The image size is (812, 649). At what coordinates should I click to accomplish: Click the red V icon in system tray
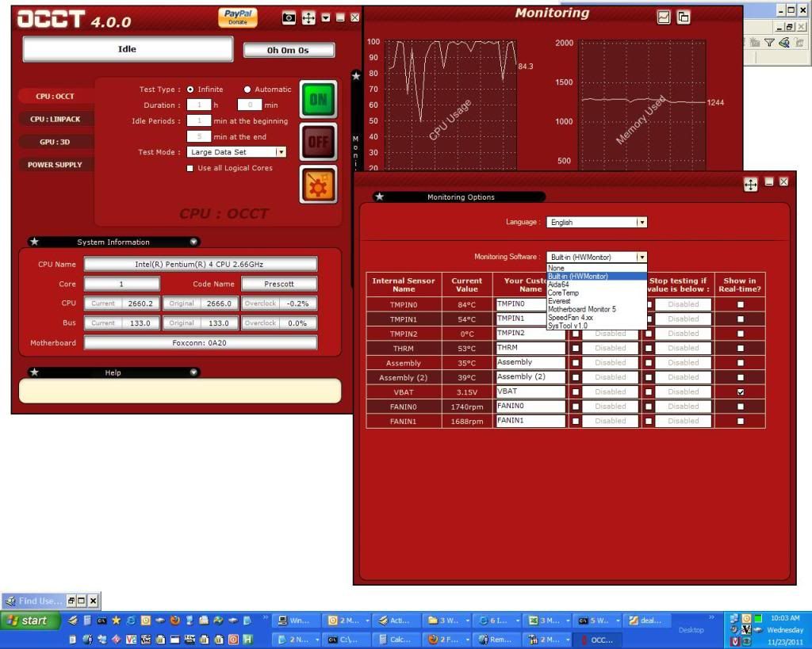coord(735,642)
